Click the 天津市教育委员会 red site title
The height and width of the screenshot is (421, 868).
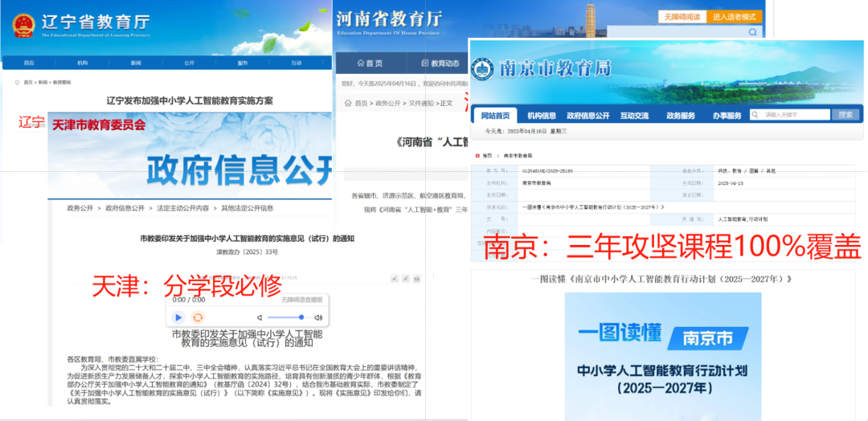pyautogui.click(x=99, y=125)
